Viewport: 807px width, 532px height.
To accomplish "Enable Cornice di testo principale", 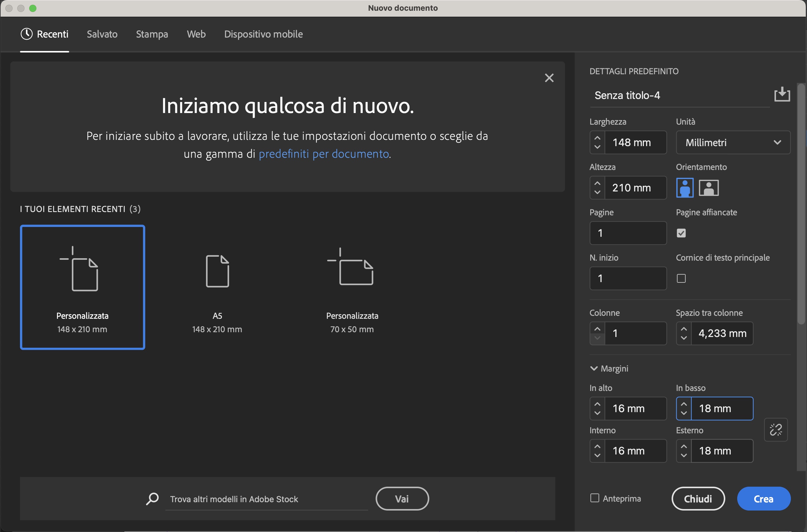I will tap(681, 278).
